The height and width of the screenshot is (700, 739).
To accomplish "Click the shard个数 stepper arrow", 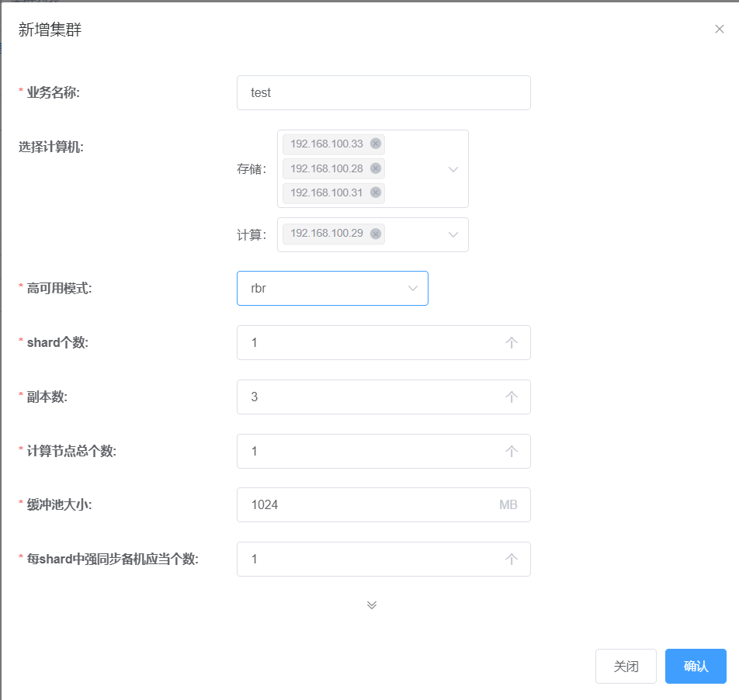I will pyautogui.click(x=512, y=343).
